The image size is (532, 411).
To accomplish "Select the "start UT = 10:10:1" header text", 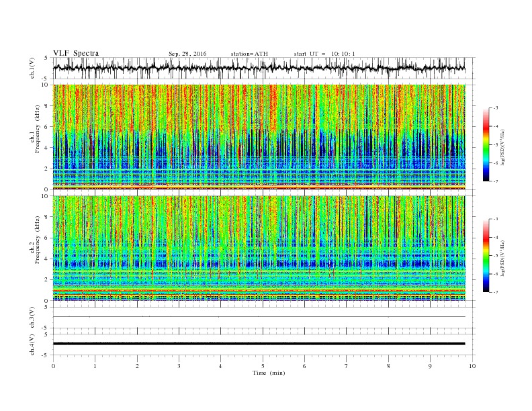I will click(324, 54).
